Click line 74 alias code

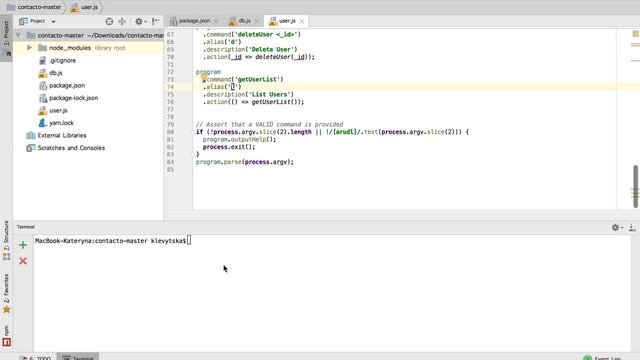(222, 87)
